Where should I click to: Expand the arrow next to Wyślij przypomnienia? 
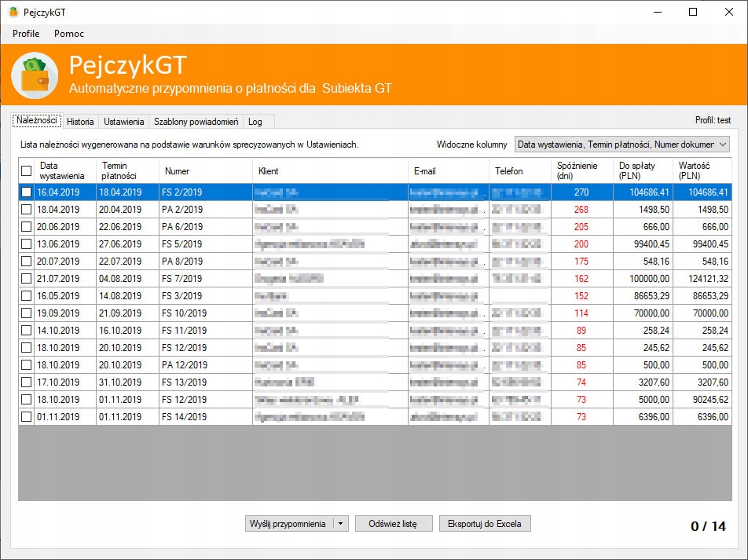point(341,523)
